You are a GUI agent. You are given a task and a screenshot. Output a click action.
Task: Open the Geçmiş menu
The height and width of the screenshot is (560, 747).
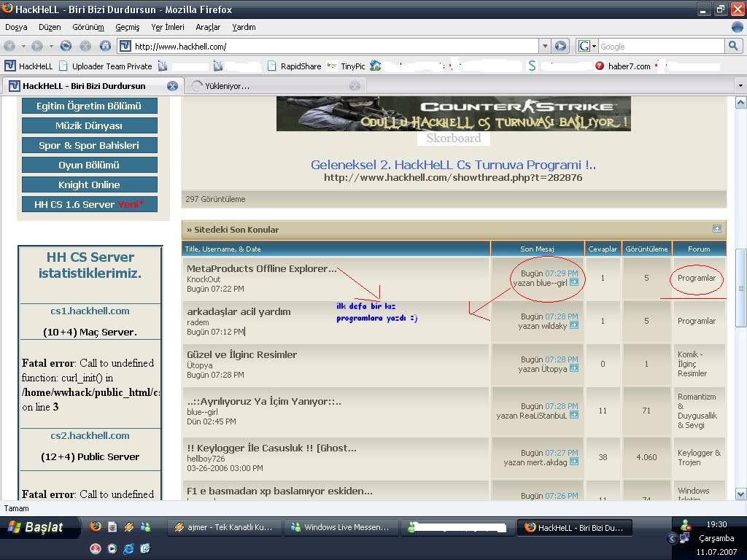point(128,27)
